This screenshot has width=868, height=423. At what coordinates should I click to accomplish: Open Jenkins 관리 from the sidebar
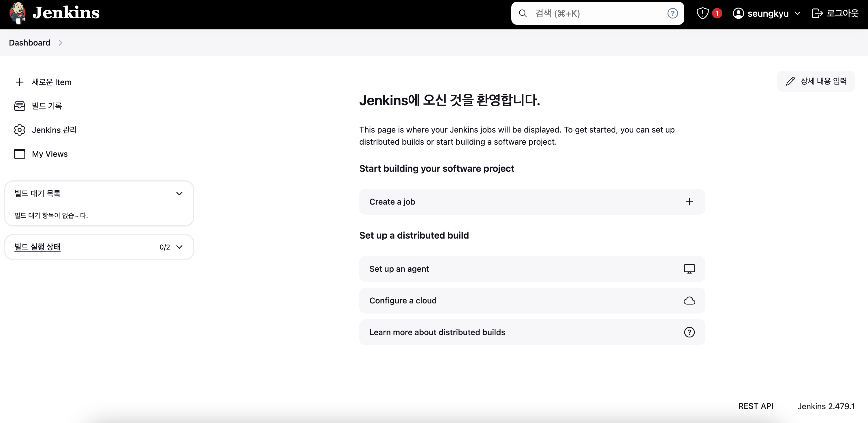[54, 130]
